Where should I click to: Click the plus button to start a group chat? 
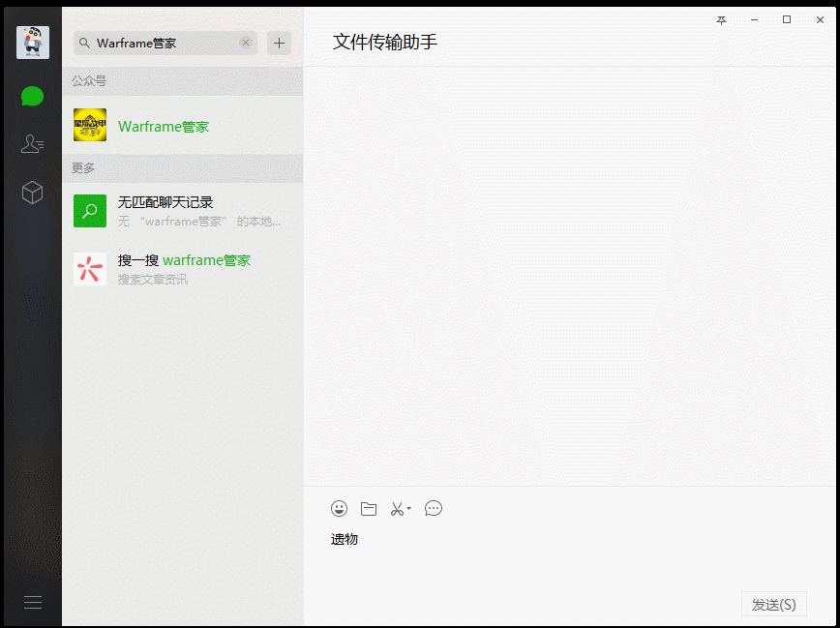279,43
